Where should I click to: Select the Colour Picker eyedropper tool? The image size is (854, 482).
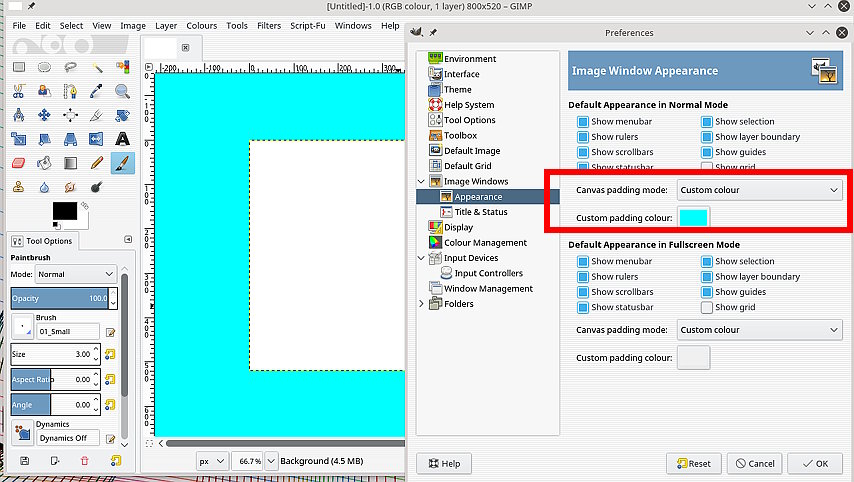[96, 91]
